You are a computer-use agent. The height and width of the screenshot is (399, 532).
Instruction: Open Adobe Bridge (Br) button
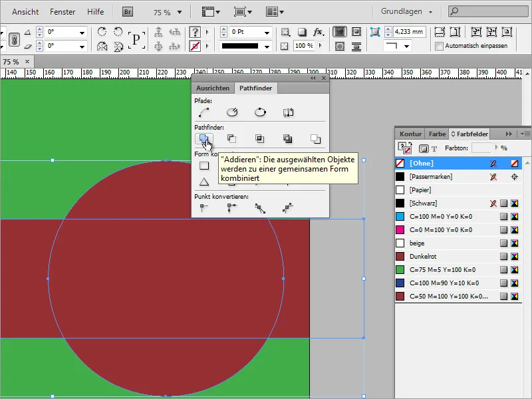(x=128, y=12)
